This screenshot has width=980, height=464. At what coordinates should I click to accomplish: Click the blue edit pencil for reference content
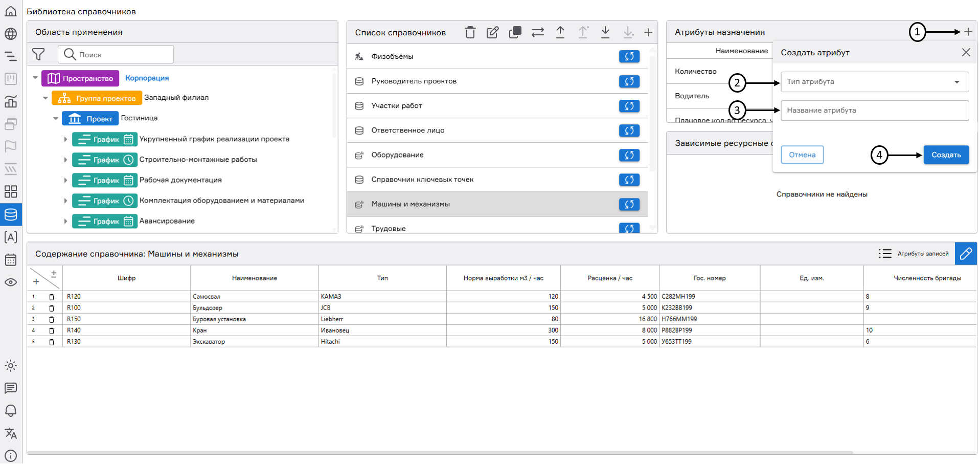click(965, 254)
